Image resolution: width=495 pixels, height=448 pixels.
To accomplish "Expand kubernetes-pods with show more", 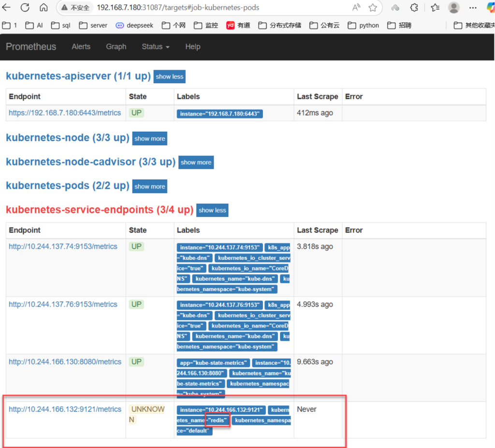I will (x=150, y=186).
